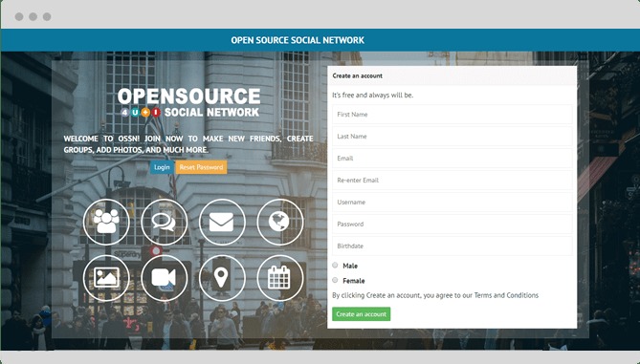Viewport: 640px width, 364px height.
Task: Select the Female radio button
Action: [x=335, y=280]
